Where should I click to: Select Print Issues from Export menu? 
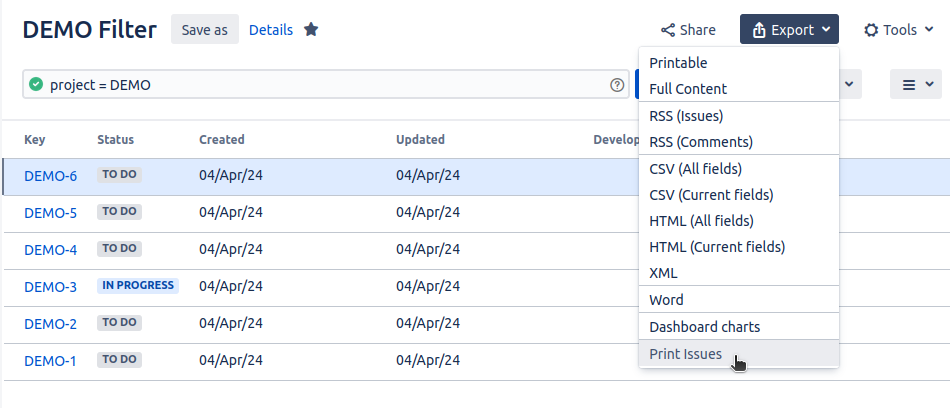click(x=686, y=354)
